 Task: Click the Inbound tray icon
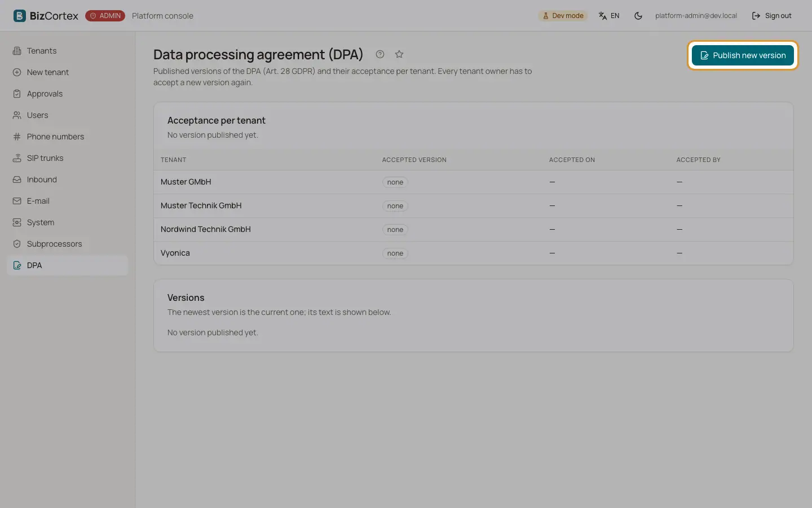click(17, 179)
